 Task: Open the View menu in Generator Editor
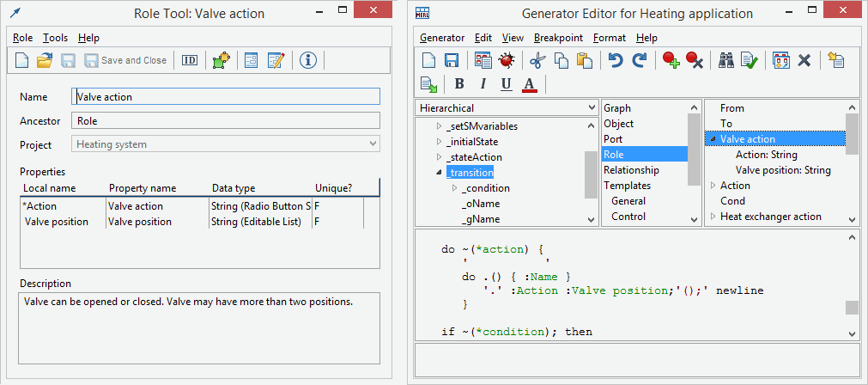[x=513, y=38]
